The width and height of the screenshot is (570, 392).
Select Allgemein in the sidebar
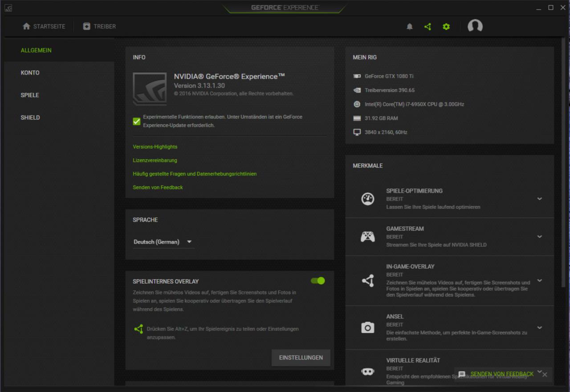coord(36,50)
